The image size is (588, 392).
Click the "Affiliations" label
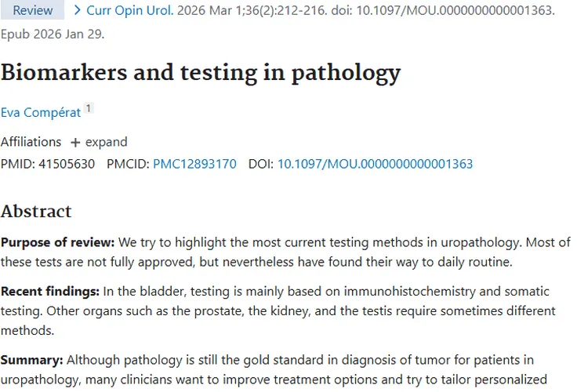[x=31, y=142]
